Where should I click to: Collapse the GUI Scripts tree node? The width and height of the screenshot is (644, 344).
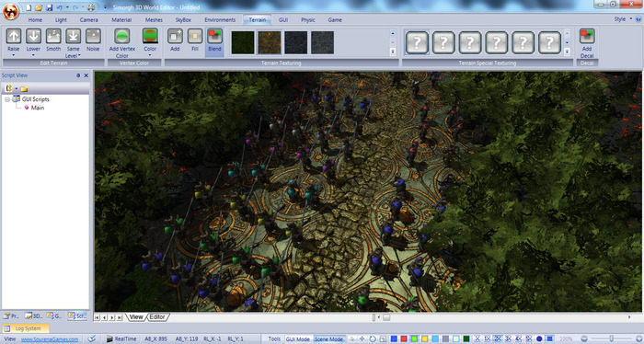click(7, 99)
